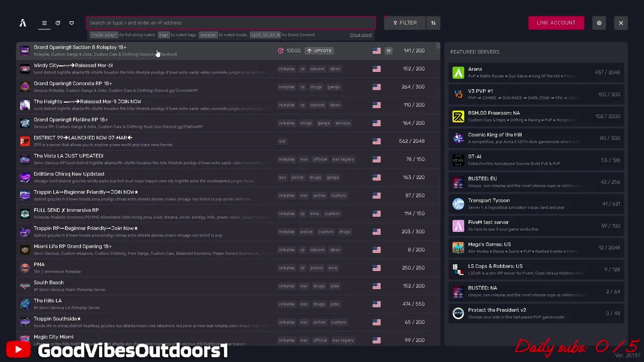Open Magic City Miami server entry

[228, 339]
